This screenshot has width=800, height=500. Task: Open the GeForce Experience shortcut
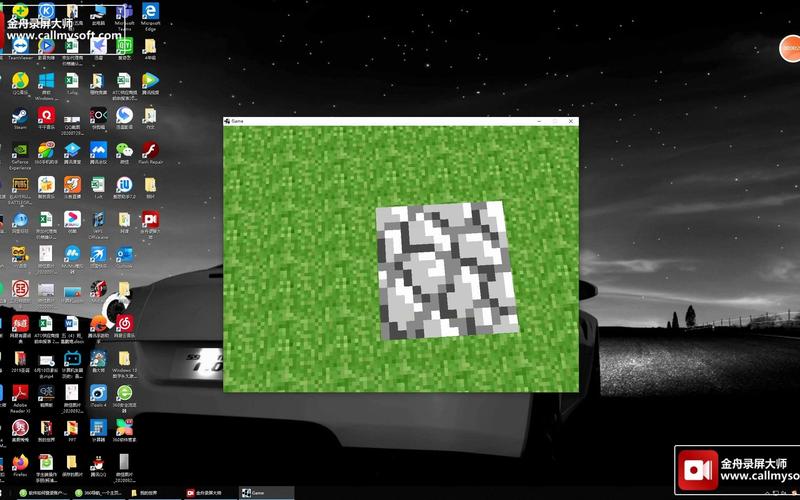coord(20,150)
